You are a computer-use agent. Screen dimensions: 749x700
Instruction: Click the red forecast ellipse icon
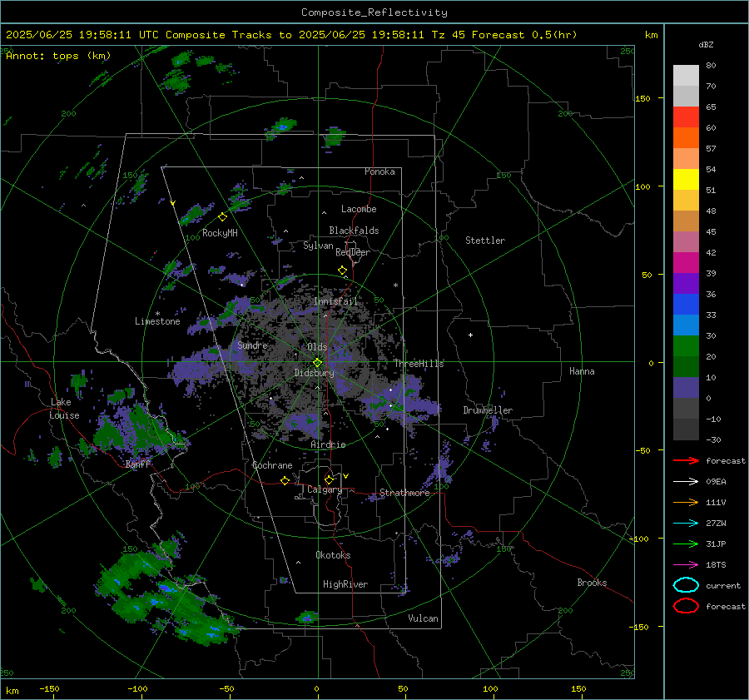point(686,606)
